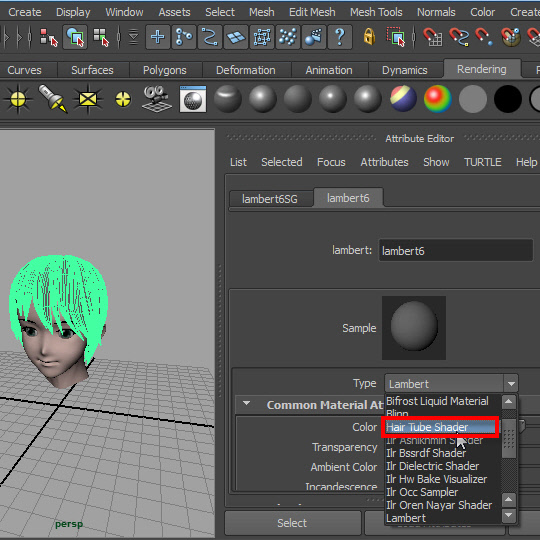Click the anisotropic material sphere icon
Screen dimensions: 540x540
click(228, 99)
